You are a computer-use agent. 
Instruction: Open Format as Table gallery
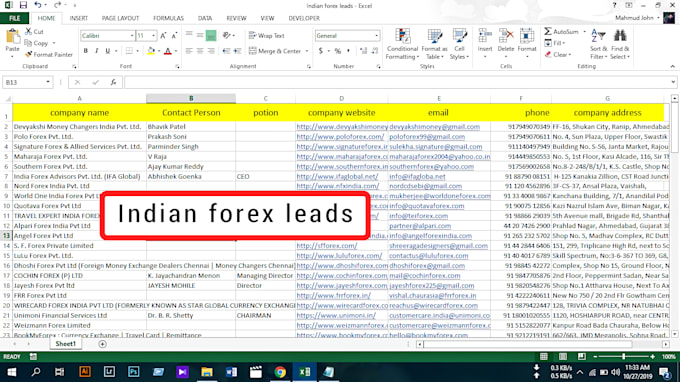tap(434, 44)
